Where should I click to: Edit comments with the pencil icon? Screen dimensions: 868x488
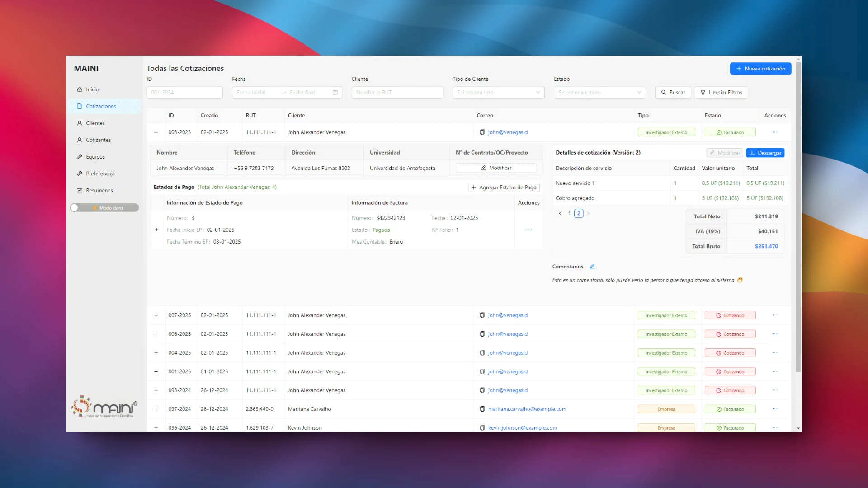pos(592,267)
